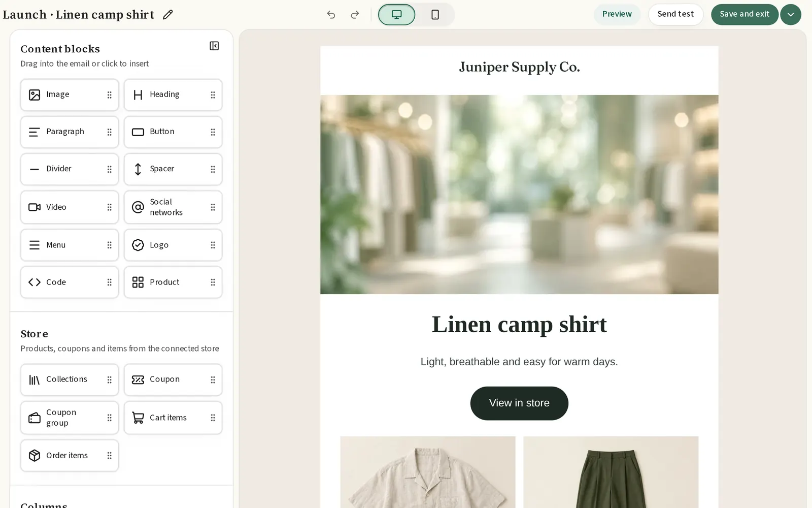Click the Send test button
Screen dimensions: 812x508
(675, 14)
